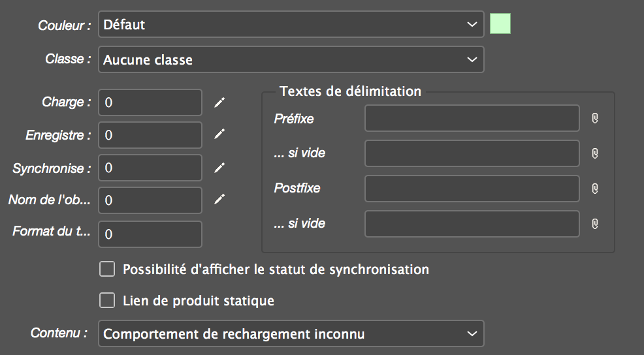Click the edit pencil beside Enregistre field
Image resolution: width=644 pixels, height=355 pixels.
pyautogui.click(x=219, y=134)
